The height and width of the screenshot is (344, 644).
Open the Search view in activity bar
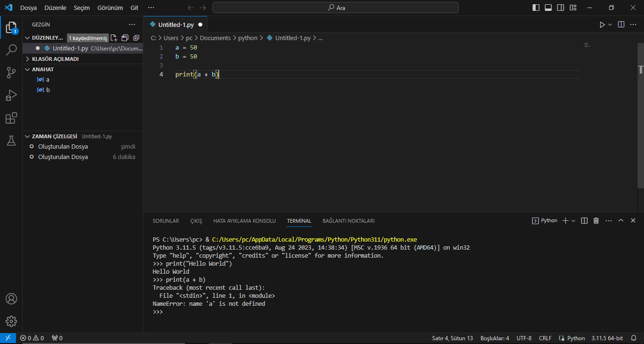point(11,50)
